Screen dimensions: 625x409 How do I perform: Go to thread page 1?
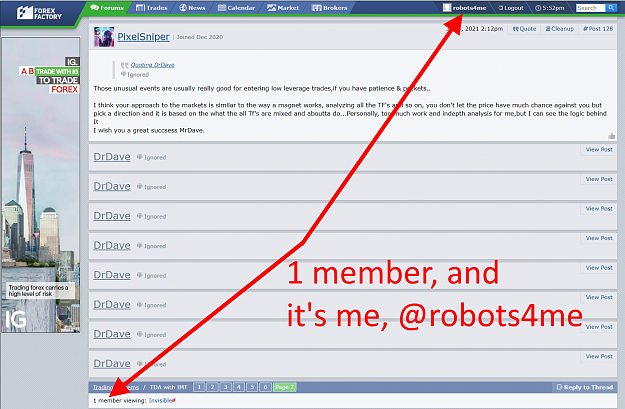[x=199, y=387]
